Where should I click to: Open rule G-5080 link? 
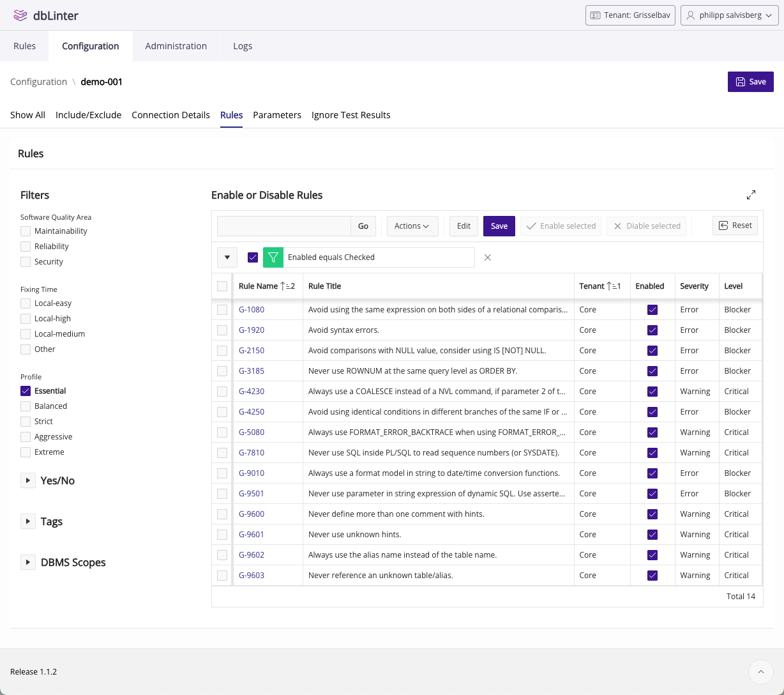tap(251, 432)
